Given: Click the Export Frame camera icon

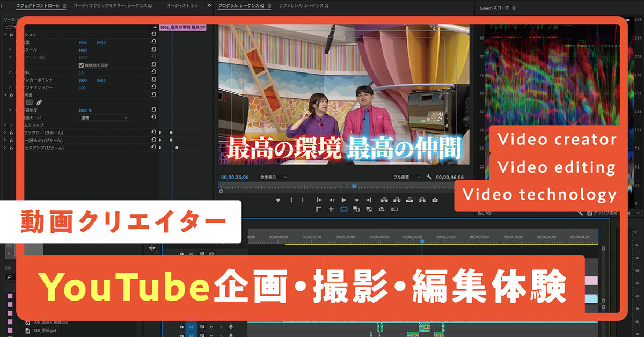Looking at the screenshot, I should pos(435,200).
